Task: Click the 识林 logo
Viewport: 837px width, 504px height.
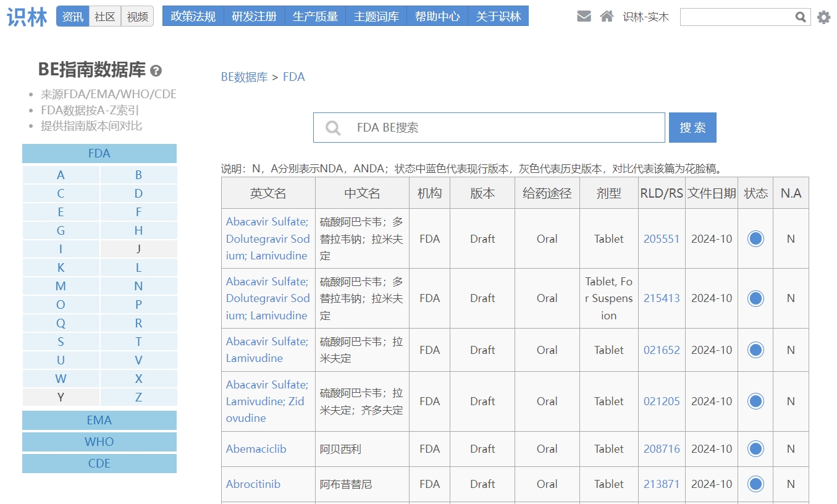Action: [27, 17]
